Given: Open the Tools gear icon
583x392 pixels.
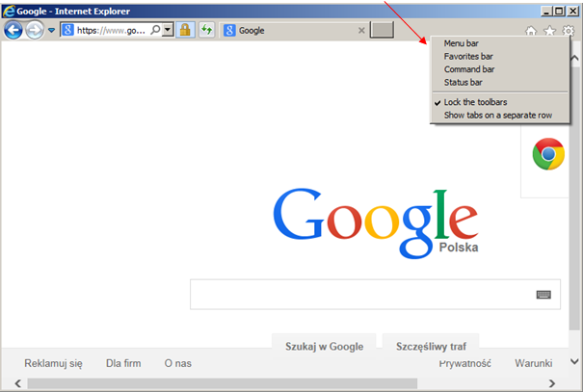Looking at the screenshot, I should pyautogui.click(x=569, y=31).
